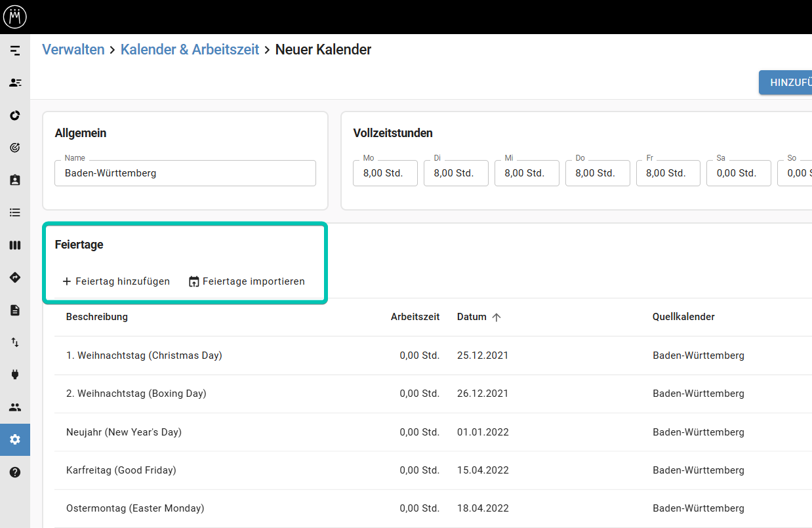Click the blue HINZUFÜGEN button
The width and height of the screenshot is (812, 528).
pos(786,83)
